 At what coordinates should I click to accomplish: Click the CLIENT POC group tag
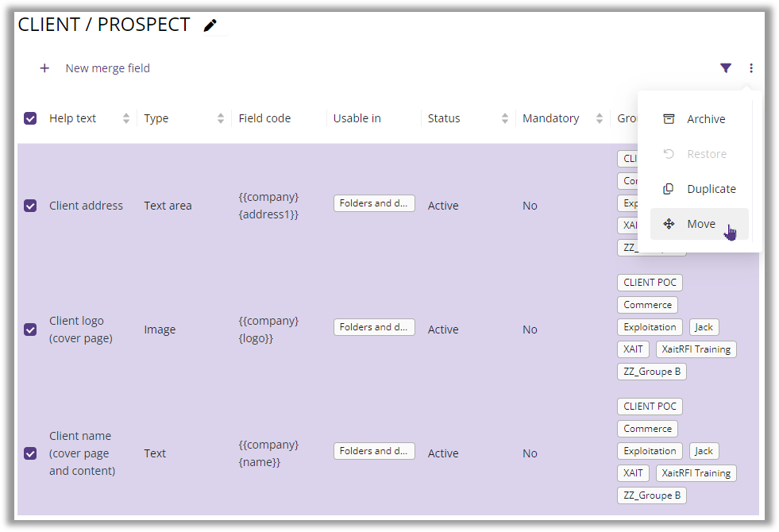point(650,282)
